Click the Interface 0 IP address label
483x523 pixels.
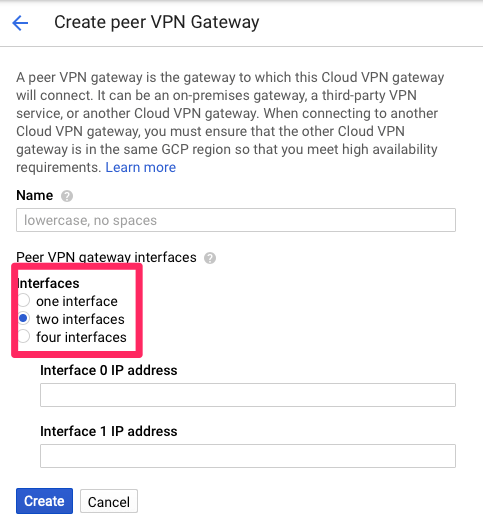point(109,370)
